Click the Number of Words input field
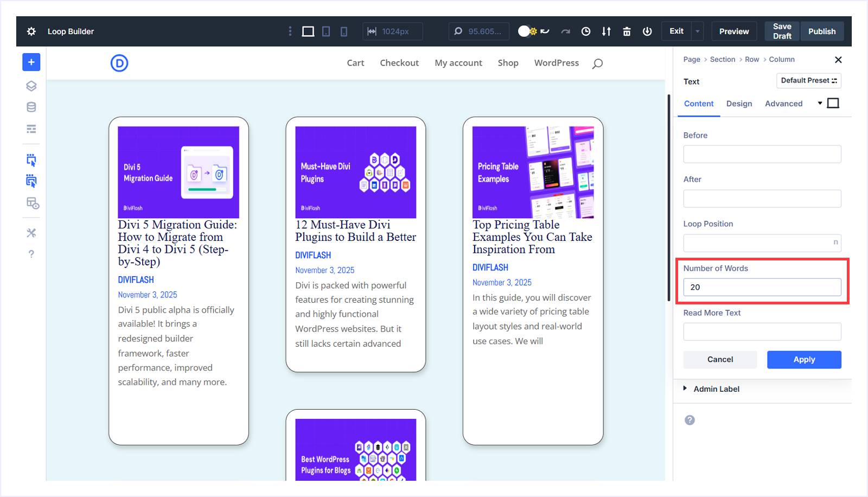Image resolution: width=868 pixels, height=497 pixels. click(762, 287)
